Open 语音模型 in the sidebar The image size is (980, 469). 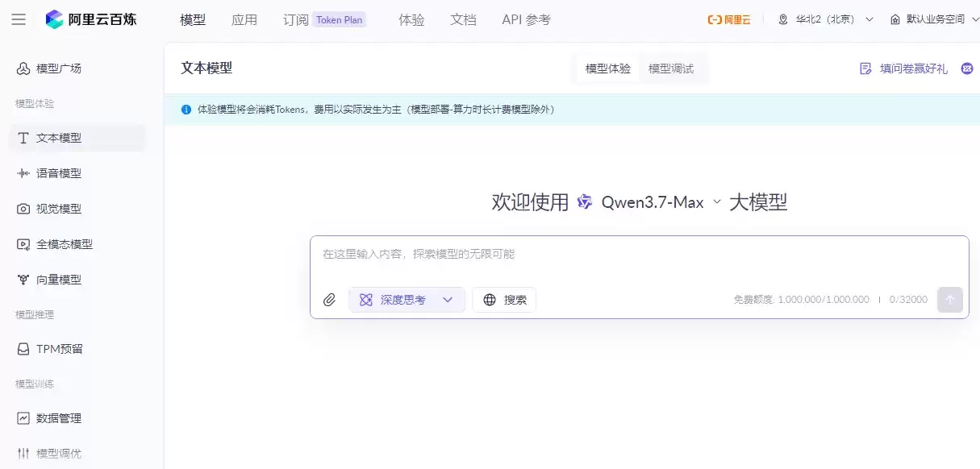point(77,173)
